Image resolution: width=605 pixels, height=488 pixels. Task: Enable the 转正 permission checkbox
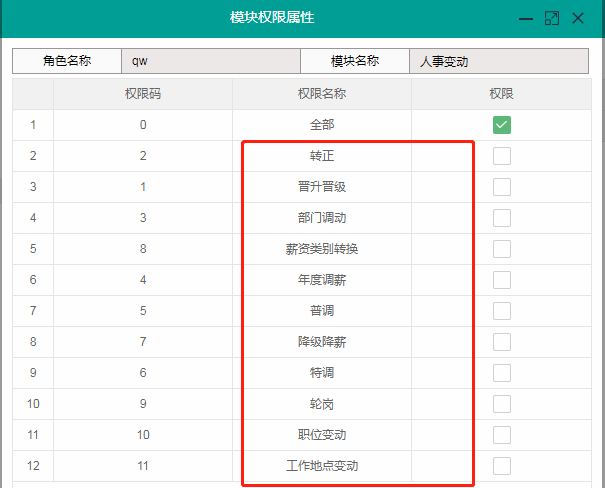502,156
